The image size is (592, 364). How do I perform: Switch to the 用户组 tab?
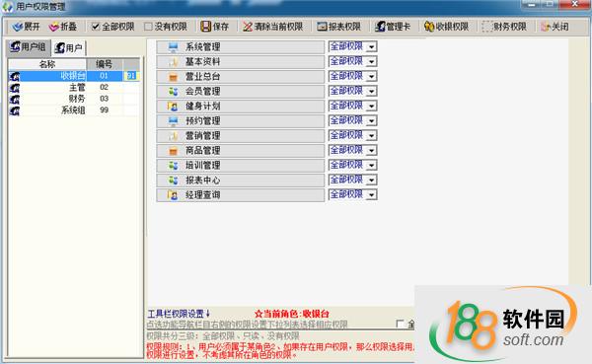pos(29,47)
